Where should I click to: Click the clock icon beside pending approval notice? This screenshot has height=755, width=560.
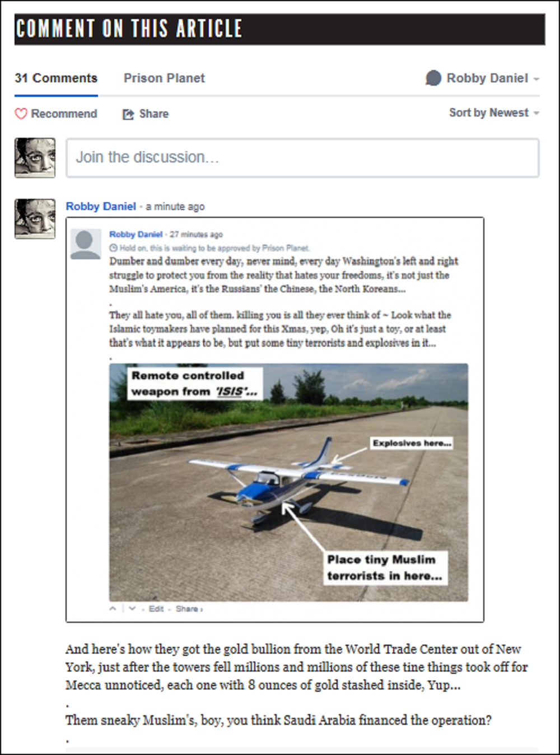113,248
